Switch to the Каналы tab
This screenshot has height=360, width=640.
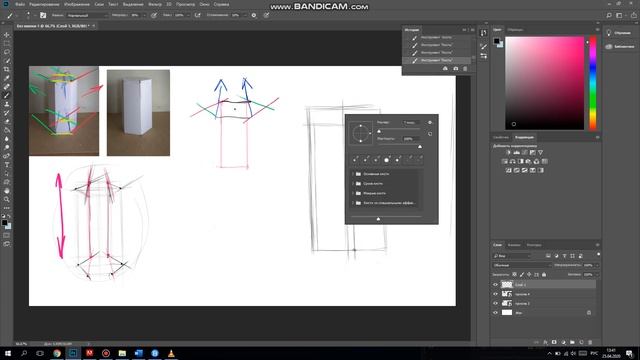click(x=514, y=245)
